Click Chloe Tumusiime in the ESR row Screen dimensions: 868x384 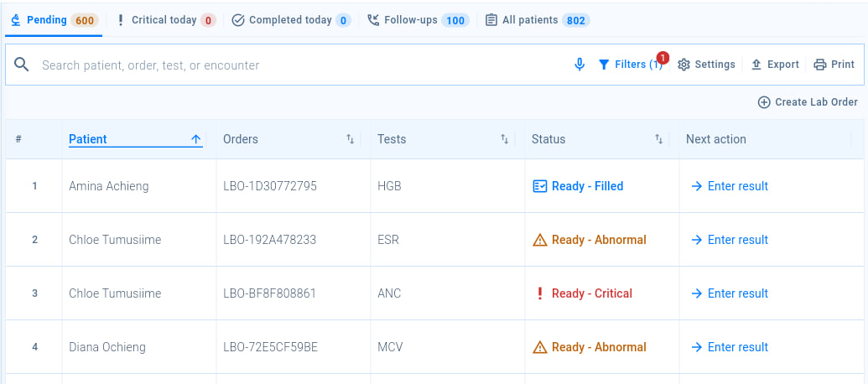click(x=115, y=240)
